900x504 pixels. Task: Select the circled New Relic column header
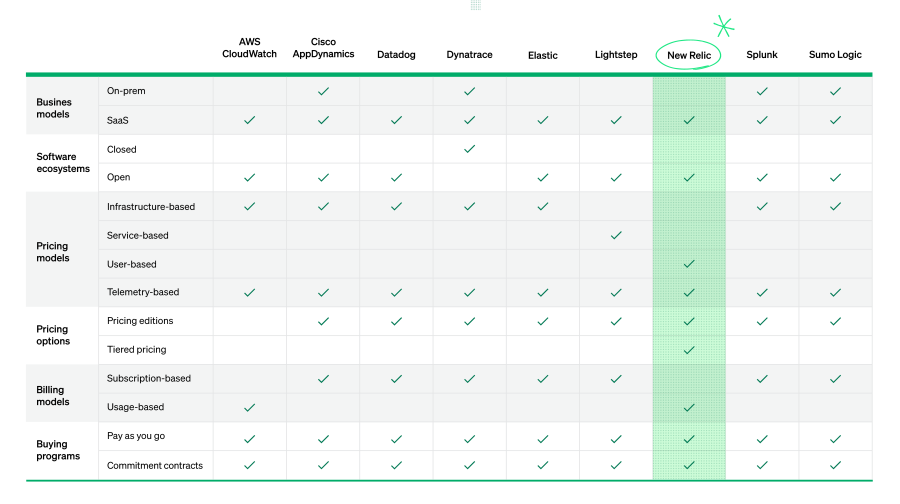click(688, 55)
